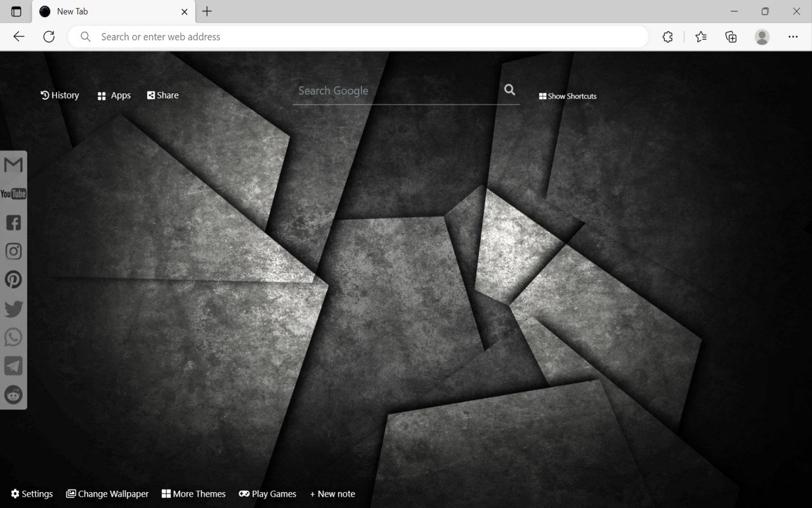Image resolution: width=812 pixels, height=508 pixels.
Task: Open Play Games
Action: point(268,494)
